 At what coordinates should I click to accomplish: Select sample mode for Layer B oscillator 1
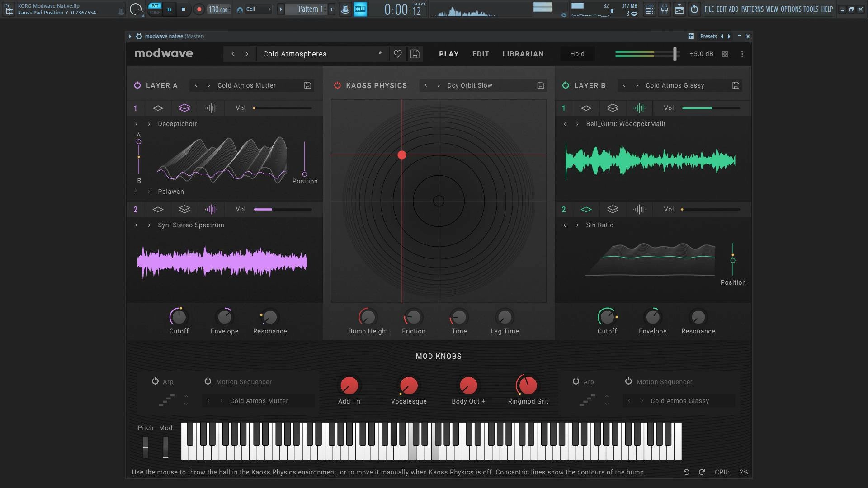(639, 108)
